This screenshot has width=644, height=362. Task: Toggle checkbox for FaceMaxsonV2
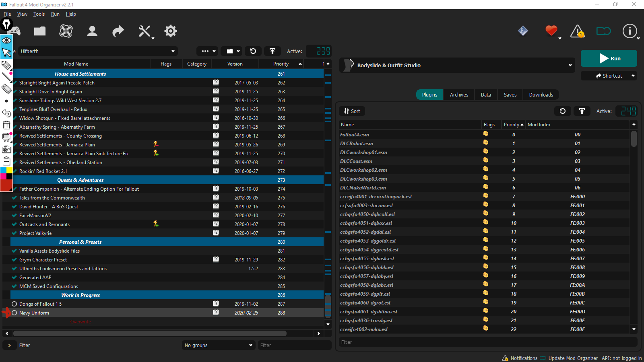tap(14, 216)
